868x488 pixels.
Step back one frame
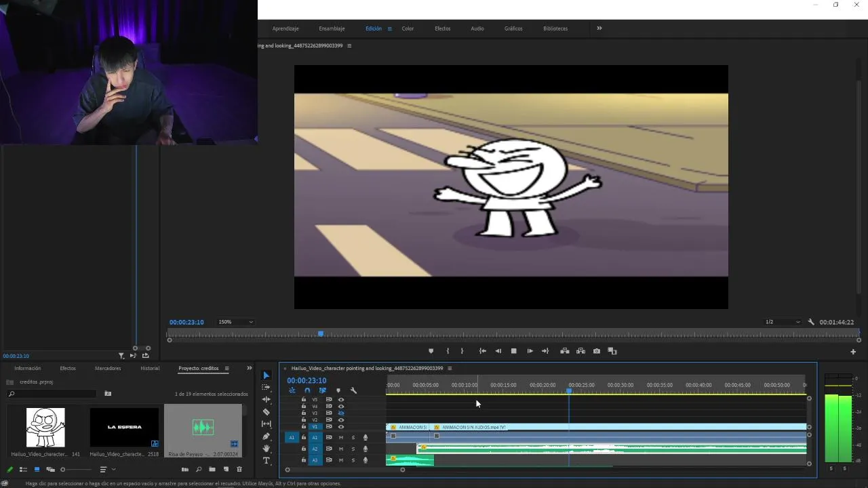498,351
